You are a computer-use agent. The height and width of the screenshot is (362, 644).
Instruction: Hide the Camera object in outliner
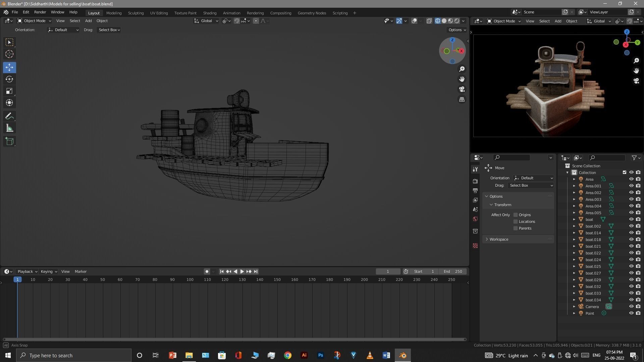[x=631, y=306]
